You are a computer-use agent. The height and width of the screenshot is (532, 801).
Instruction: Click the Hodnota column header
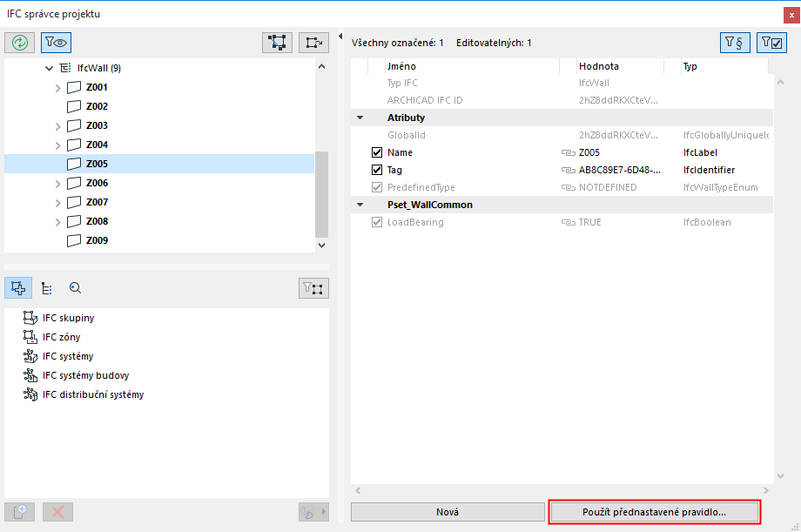tap(599, 66)
